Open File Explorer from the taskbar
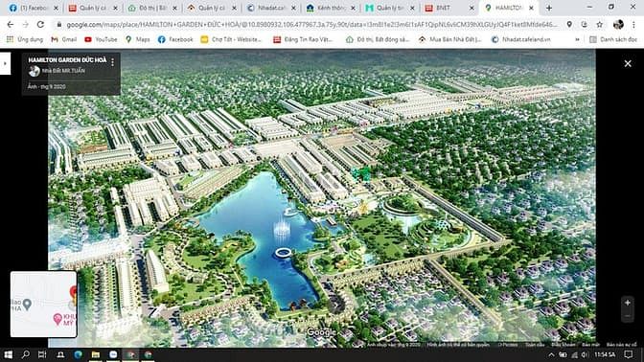Image resolution: width=644 pixels, height=362 pixels. pos(96,354)
